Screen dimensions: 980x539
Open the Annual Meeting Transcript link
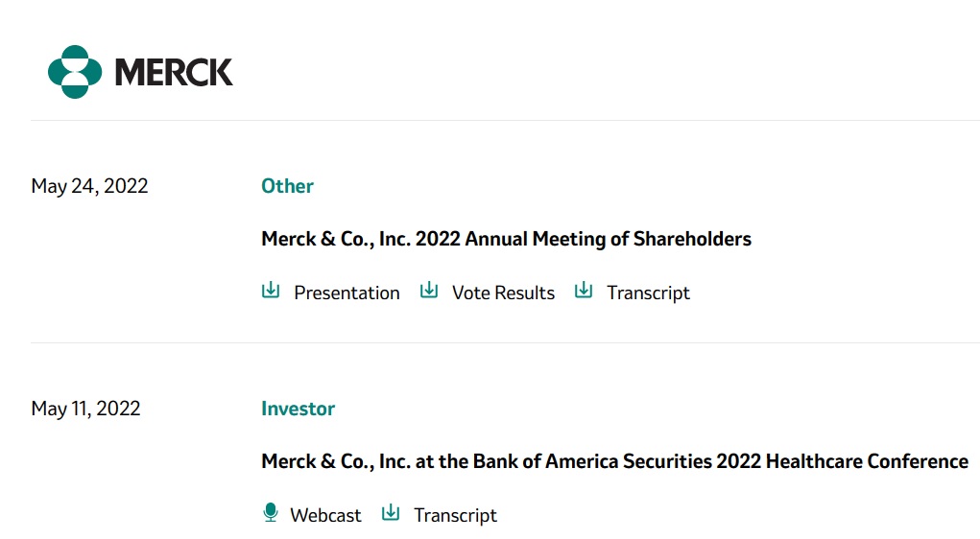648,293
